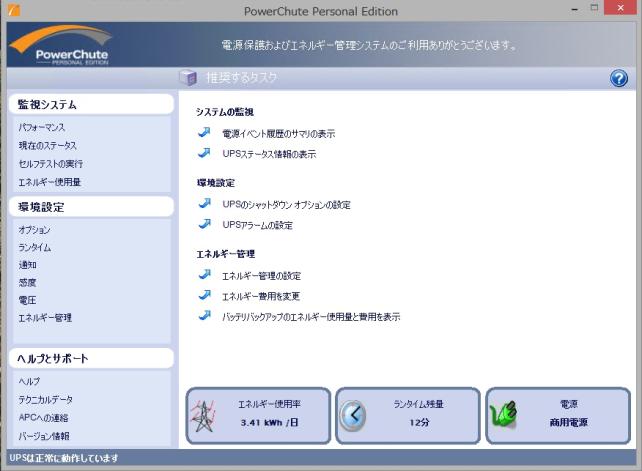Click the arrow icon beside エネルギー管理の設定
Screen dimensions: 642x471
[204, 275]
